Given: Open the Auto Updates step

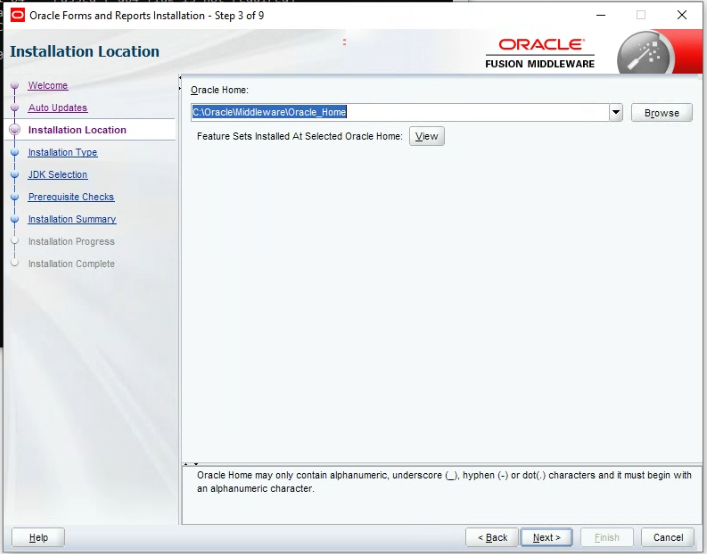Looking at the screenshot, I should click(58, 108).
